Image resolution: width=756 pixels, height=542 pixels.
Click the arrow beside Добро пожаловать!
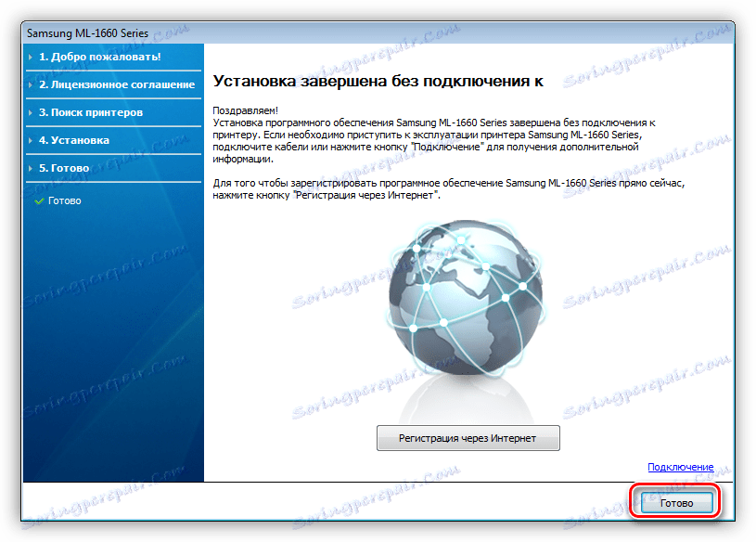31,57
